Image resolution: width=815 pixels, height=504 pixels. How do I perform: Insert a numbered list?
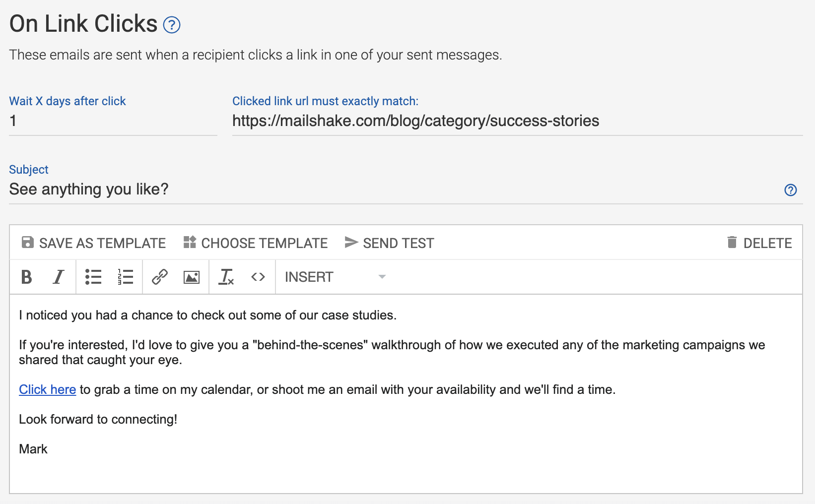pos(125,277)
